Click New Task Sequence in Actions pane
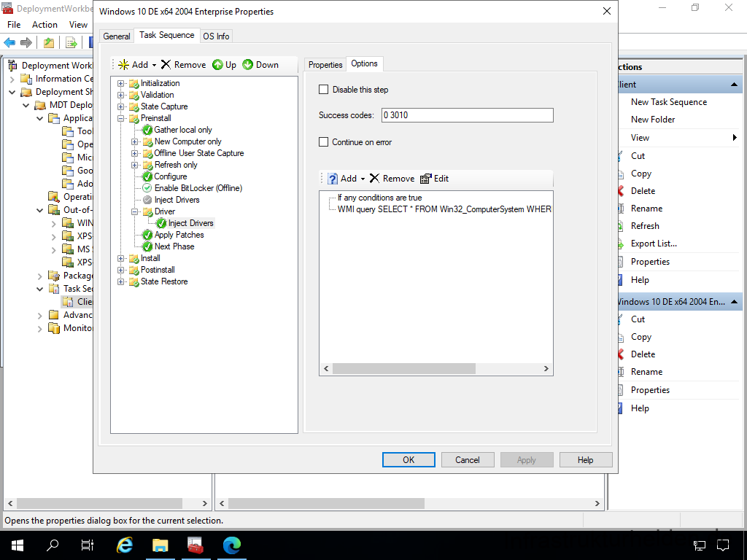 tap(669, 102)
